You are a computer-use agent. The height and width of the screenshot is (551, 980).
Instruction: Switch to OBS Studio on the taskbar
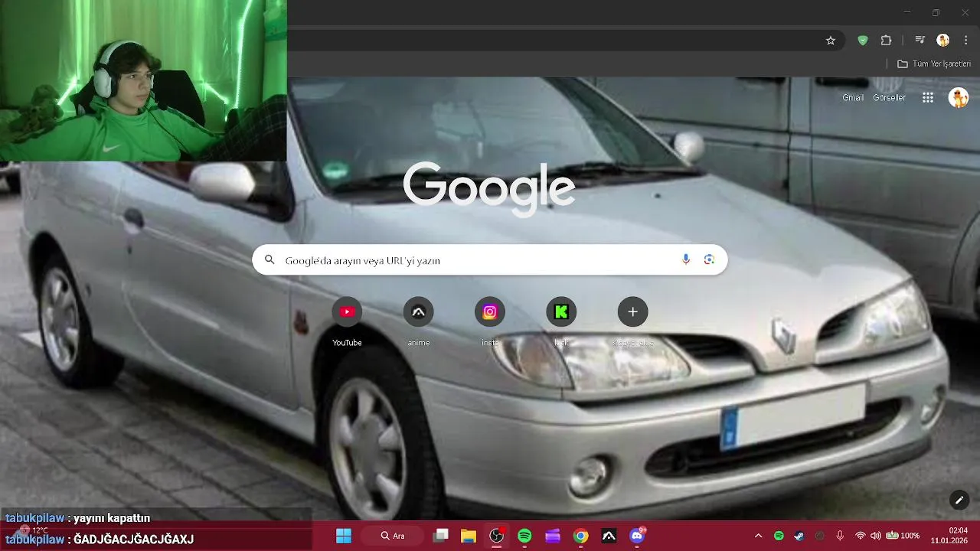click(x=497, y=536)
